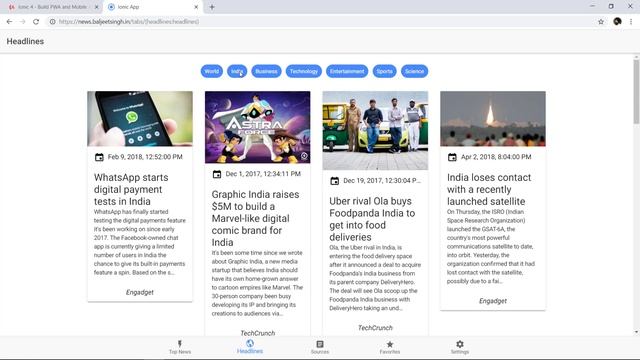Open headline 'WhatsApp starts digital payment tests in India'
This screenshot has height=360, width=640.
[131, 189]
